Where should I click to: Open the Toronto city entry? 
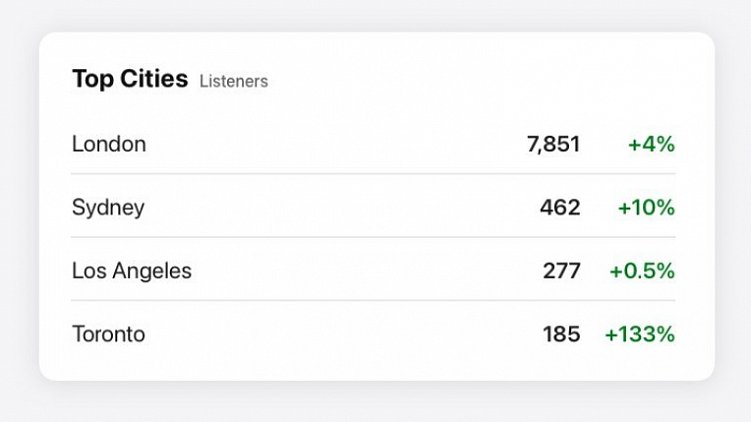click(x=108, y=334)
